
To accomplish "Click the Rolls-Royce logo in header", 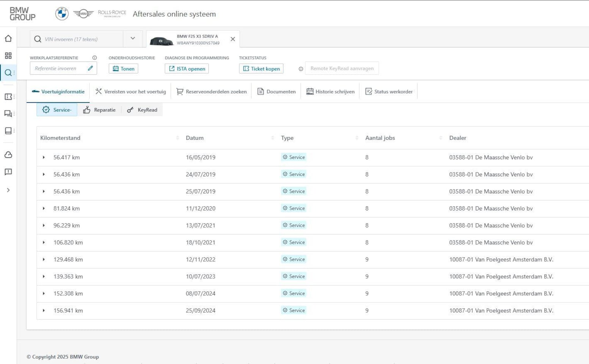I will point(112,14).
